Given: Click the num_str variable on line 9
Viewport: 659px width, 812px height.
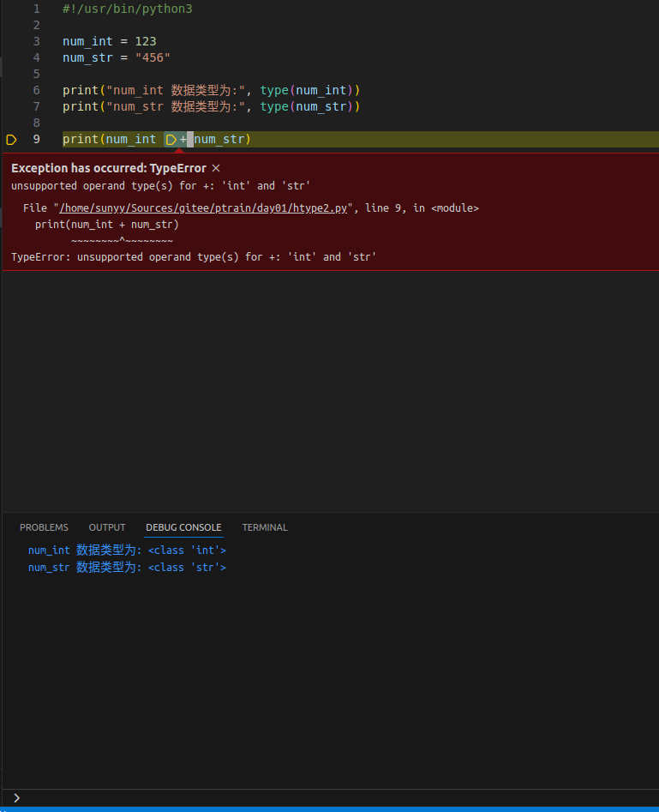Looking at the screenshot, I should (219, 139).
